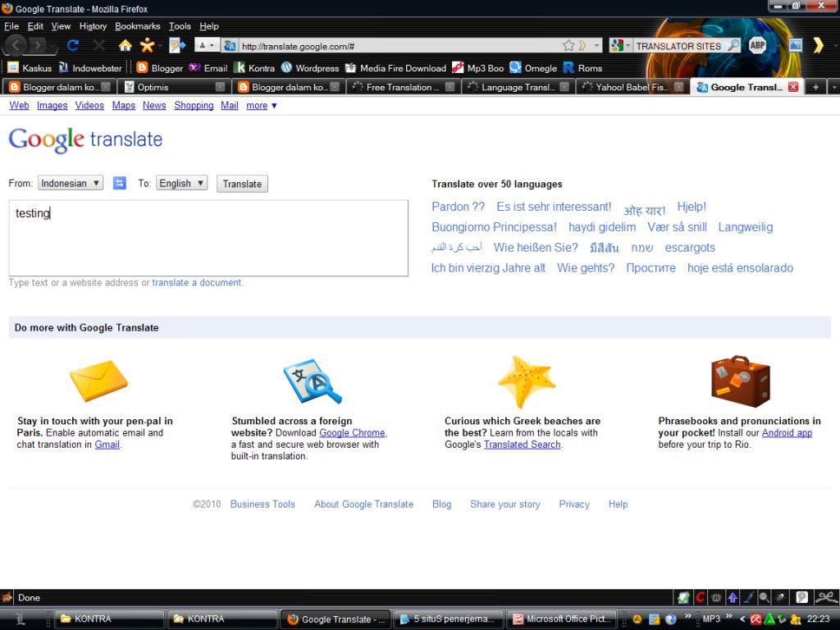Expand hidden tray icons with left arrow
This screenshot has height=630, width=840.
pyautogui.click(x=742, y=619)
